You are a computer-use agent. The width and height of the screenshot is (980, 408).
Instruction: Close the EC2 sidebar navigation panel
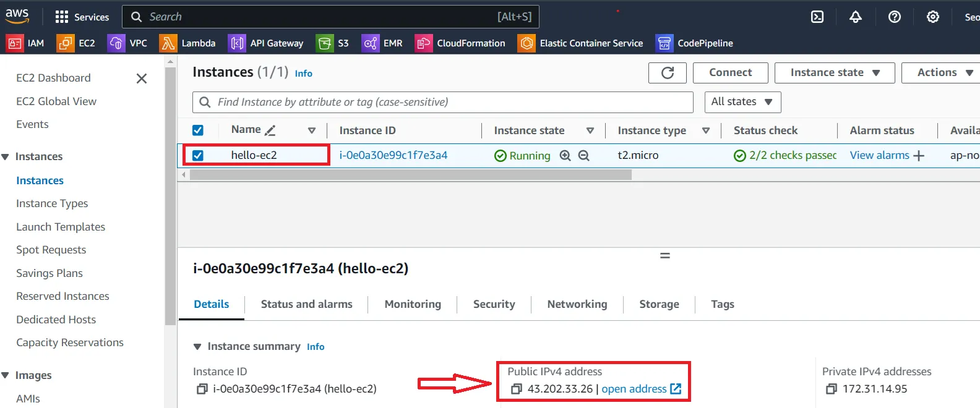(x=142, y=79)
